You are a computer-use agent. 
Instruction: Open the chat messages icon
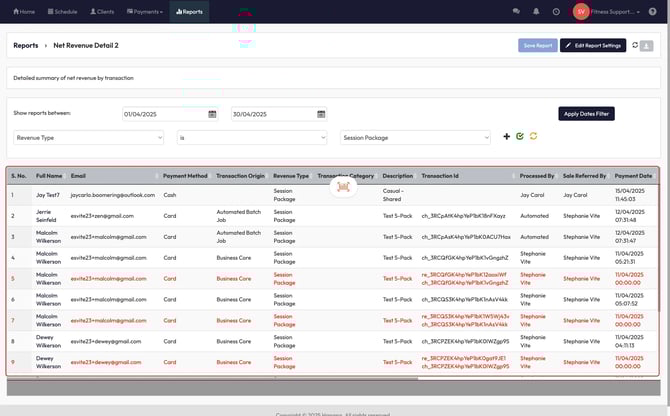(516, 11)
